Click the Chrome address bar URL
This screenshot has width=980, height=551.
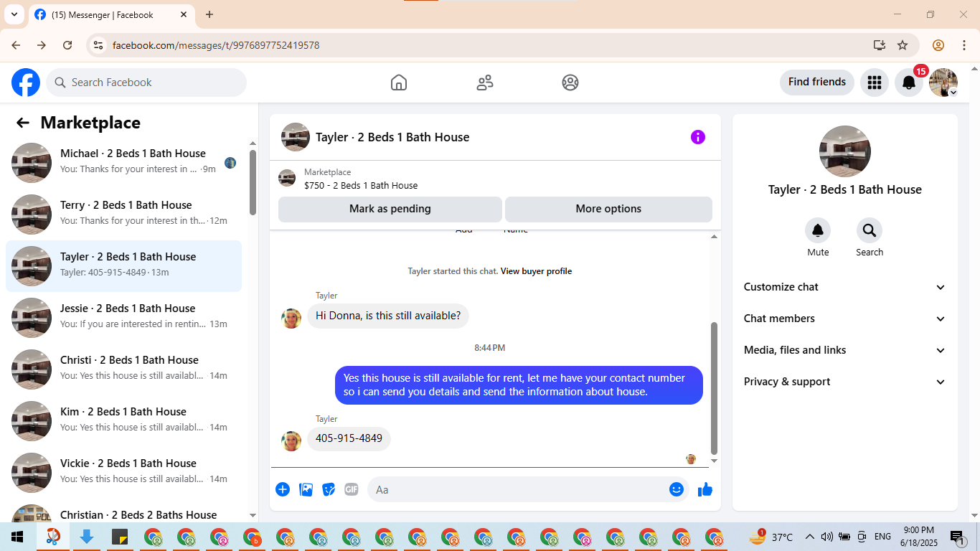216,45
